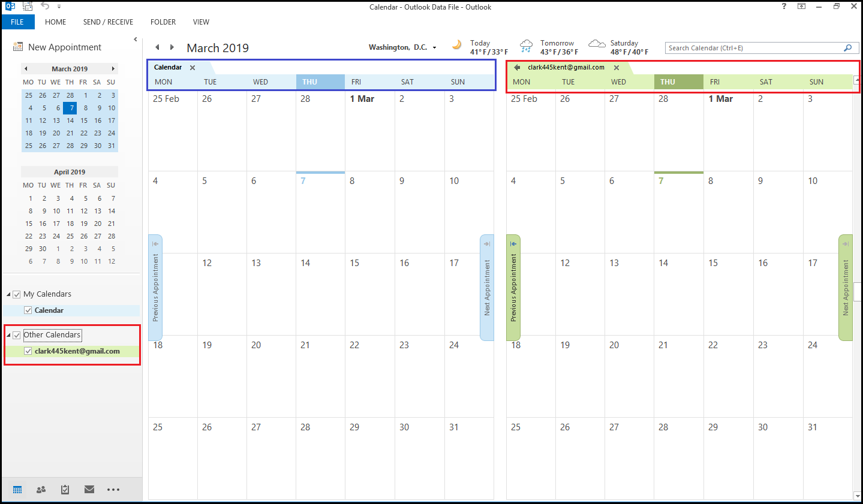Select April 15 in the mini calendar
The height and width of the screenshot is (504, 863).
pyautogui.click(x=29, y=224)
